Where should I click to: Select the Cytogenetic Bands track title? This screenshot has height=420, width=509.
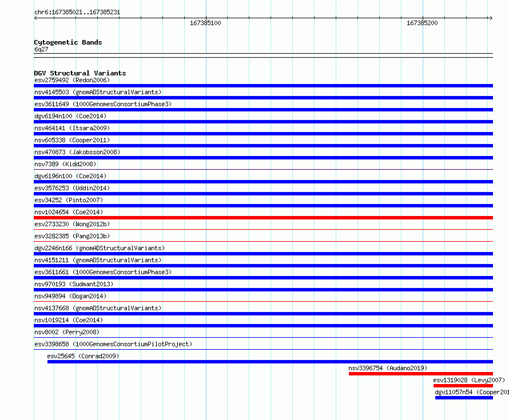(68, 42)
